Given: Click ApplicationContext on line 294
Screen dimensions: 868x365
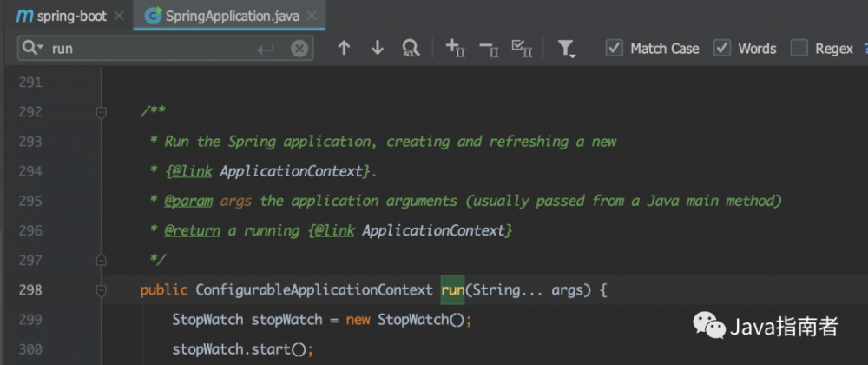Looking at the screenshot, I should (291, 172).
